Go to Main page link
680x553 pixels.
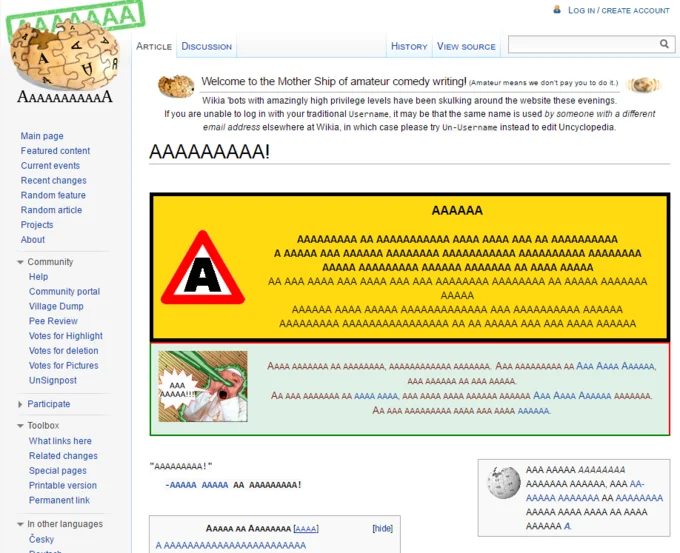point(42,136)
